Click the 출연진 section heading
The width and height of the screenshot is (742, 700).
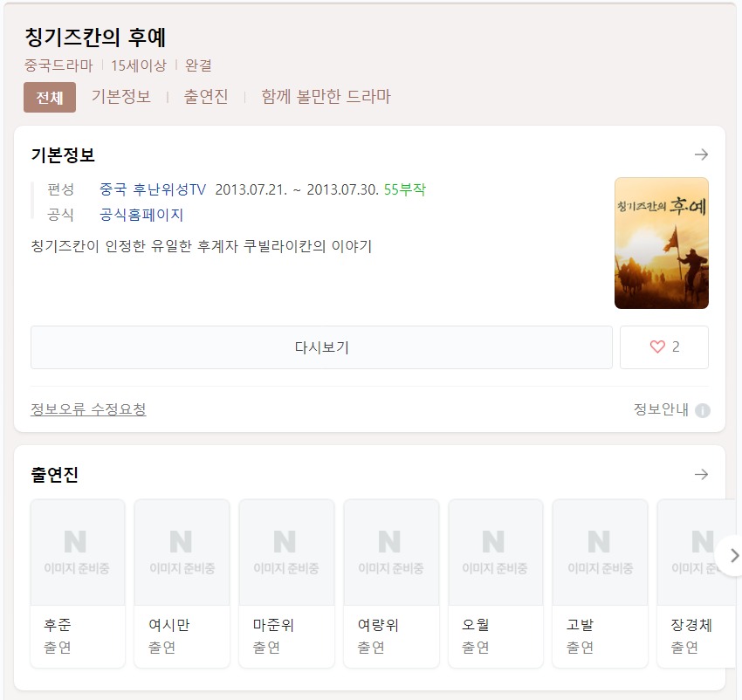click(54, 474)
